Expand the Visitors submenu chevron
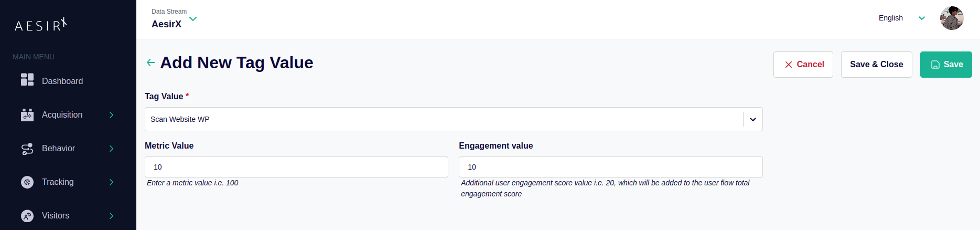This screenshot has width=980, height=230. (x=111, y=216)
